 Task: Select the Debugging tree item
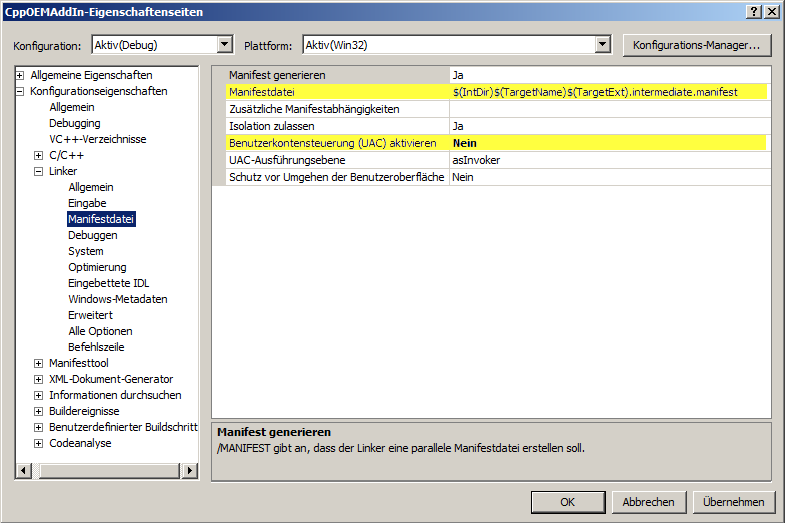click(75, 123)
